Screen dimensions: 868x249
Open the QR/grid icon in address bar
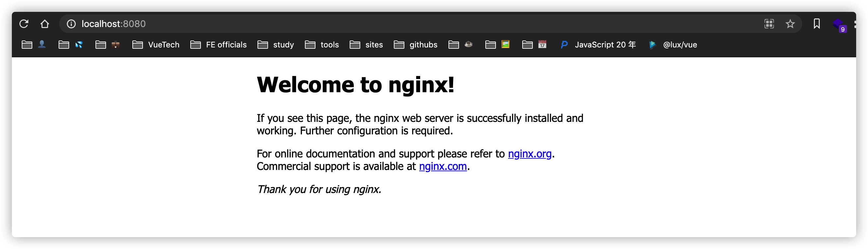click(x=769, y=24)
